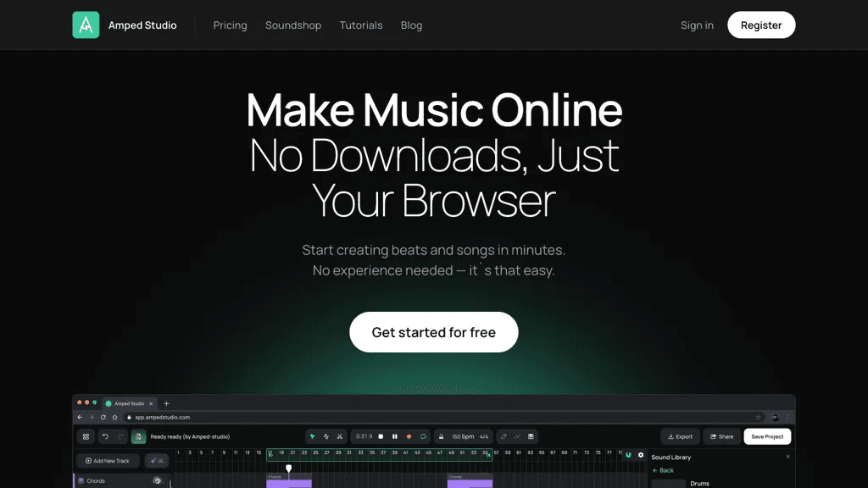Click the second purple Chords clip

coord(470,481)
